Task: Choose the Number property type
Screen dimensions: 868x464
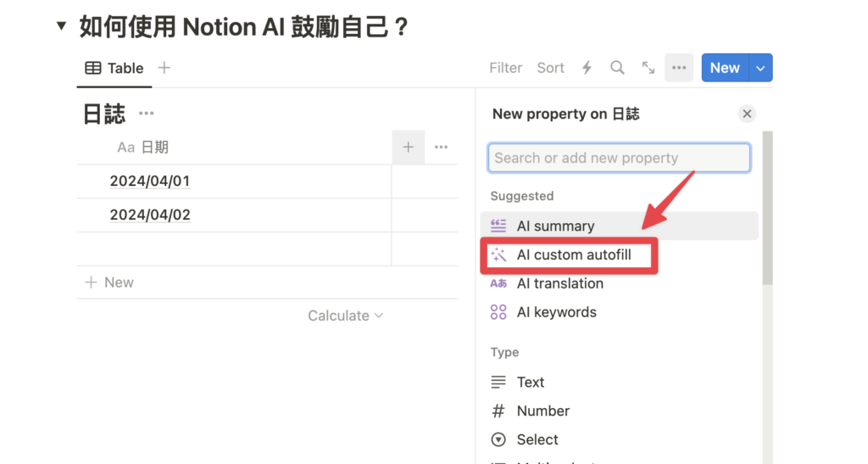Action: 619,411
